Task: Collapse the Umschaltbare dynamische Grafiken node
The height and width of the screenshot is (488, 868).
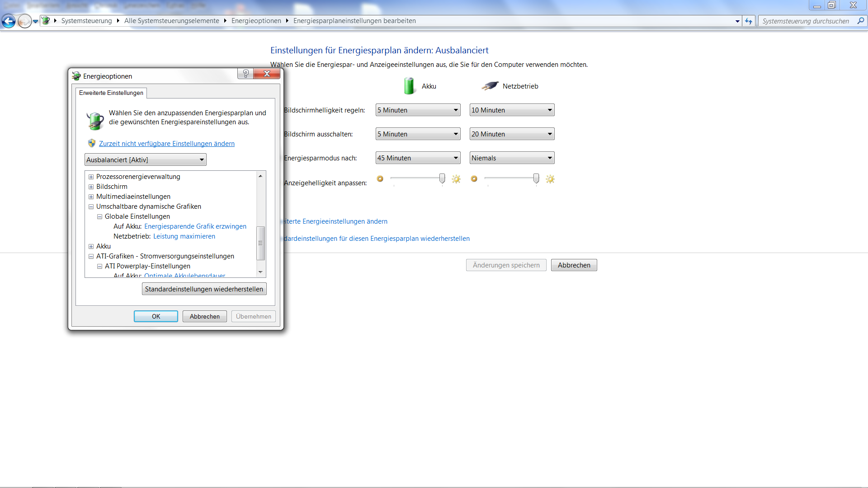Action: click(91, 206)
